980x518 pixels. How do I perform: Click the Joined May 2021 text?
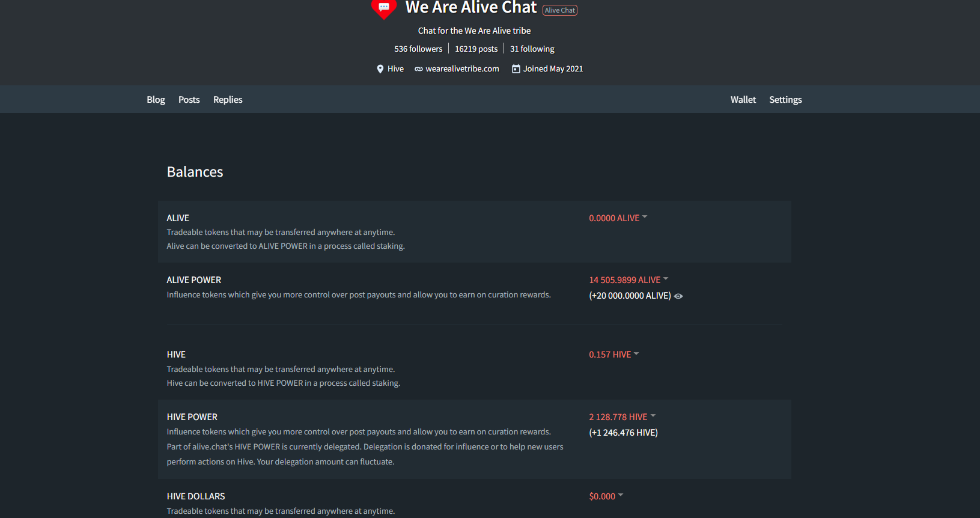[x=553, y=69]
